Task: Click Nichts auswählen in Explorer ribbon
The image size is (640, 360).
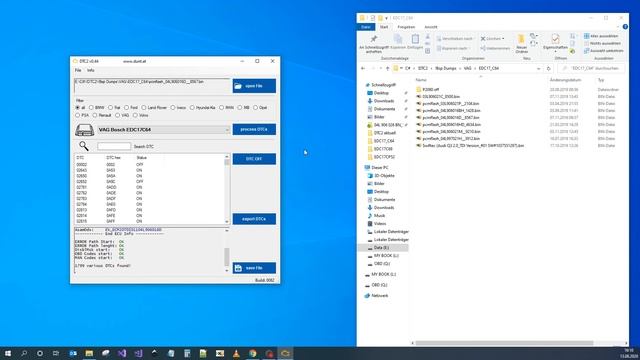Action: coord(602,43)
